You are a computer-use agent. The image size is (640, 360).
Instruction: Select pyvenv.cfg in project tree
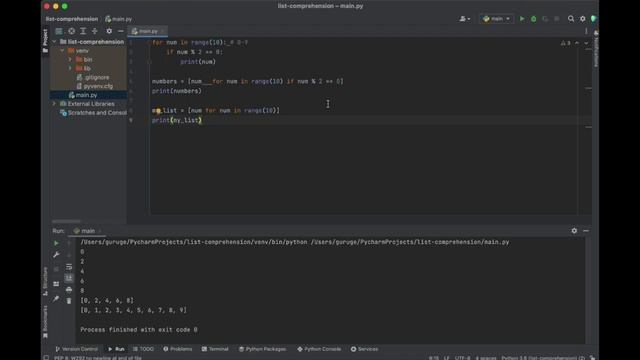95,86
